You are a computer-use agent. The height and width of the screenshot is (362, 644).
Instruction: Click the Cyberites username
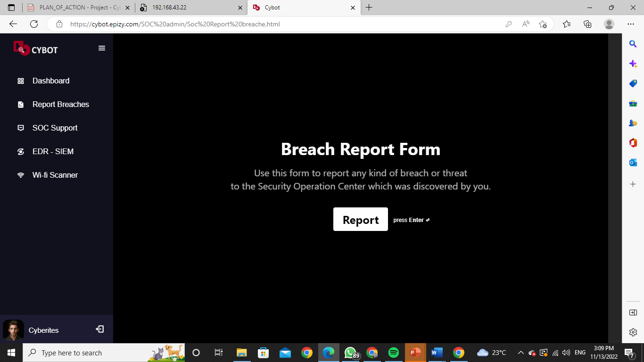[44, 330]
